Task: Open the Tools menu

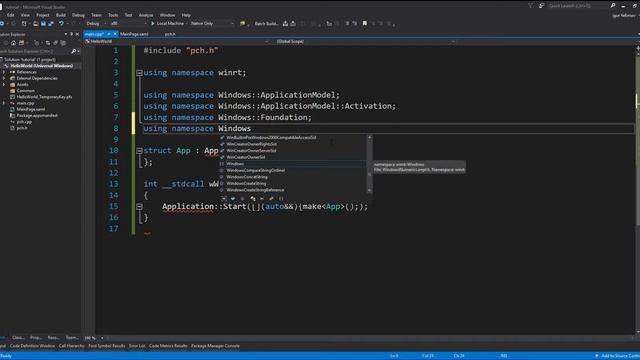Action: (113, 15)
